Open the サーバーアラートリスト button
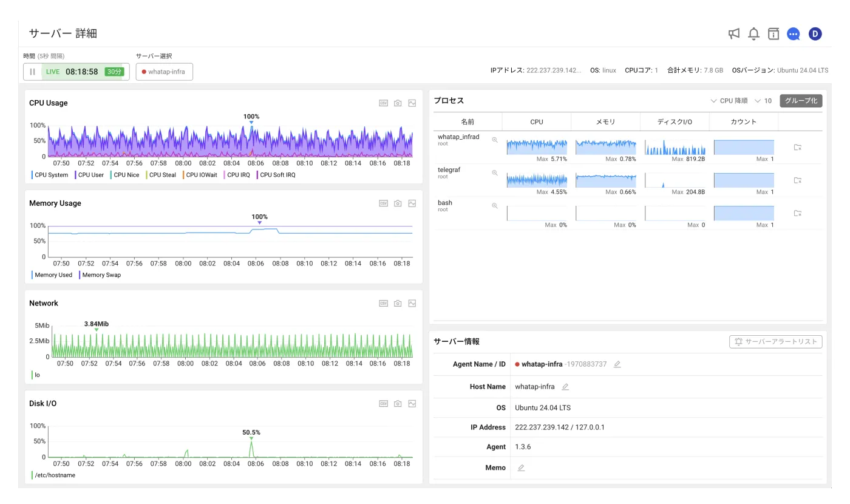Viewport: 850px width, 504px height. pos(776,342)
